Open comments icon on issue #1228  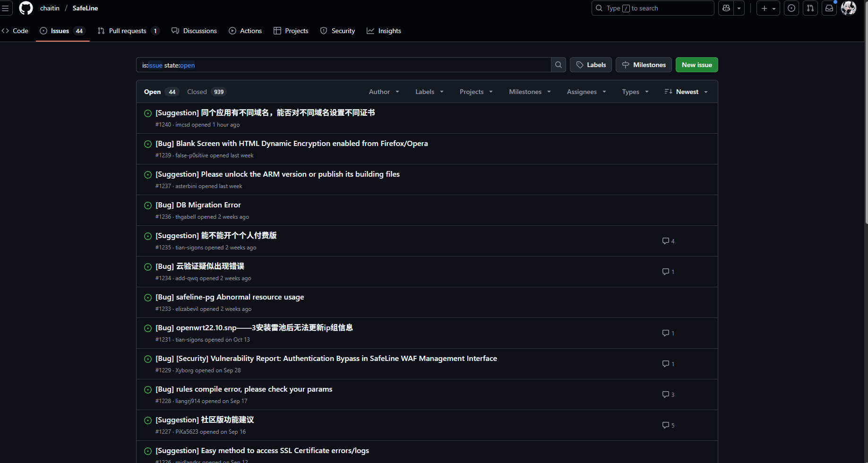666,394
